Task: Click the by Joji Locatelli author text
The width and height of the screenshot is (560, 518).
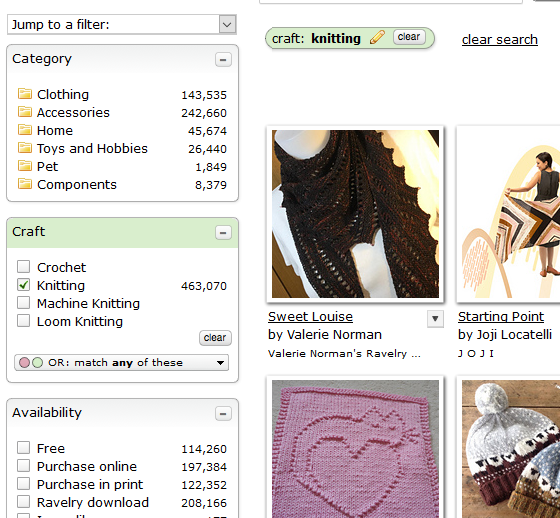Action: click(505, 335)
